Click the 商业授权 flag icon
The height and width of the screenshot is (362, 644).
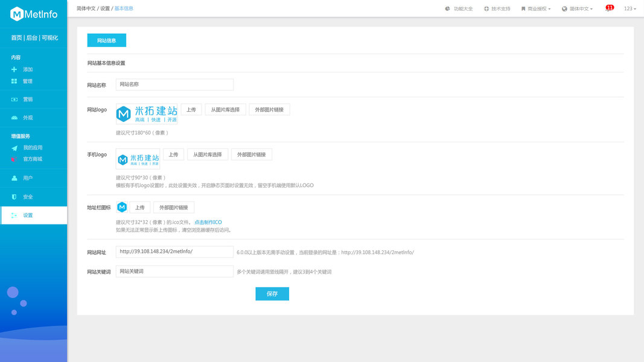coord(523,8)
